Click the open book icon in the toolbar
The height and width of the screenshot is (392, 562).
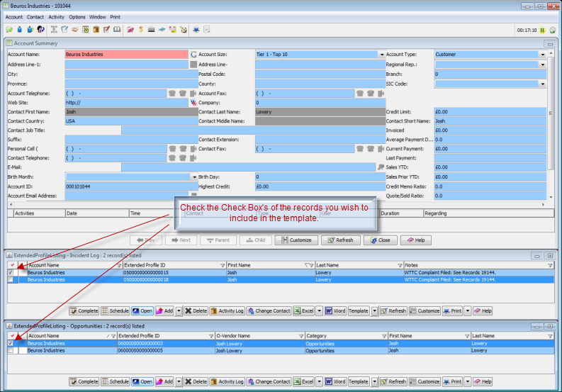coord(117,30)
